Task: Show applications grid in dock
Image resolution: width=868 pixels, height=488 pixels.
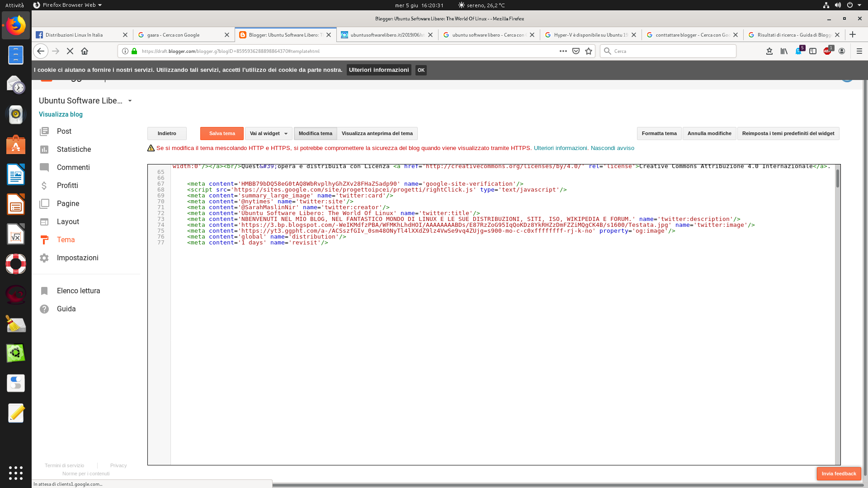Action: click(x=16, y=473)
